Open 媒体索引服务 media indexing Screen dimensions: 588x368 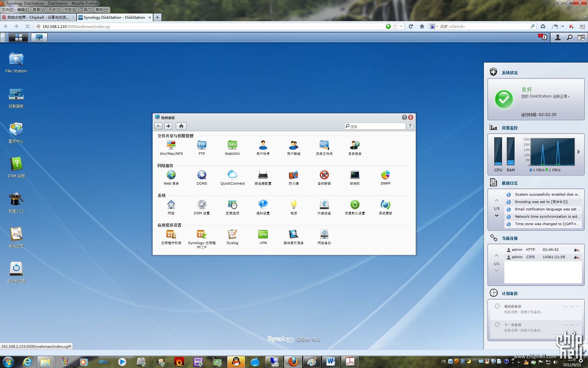[294, 237]
